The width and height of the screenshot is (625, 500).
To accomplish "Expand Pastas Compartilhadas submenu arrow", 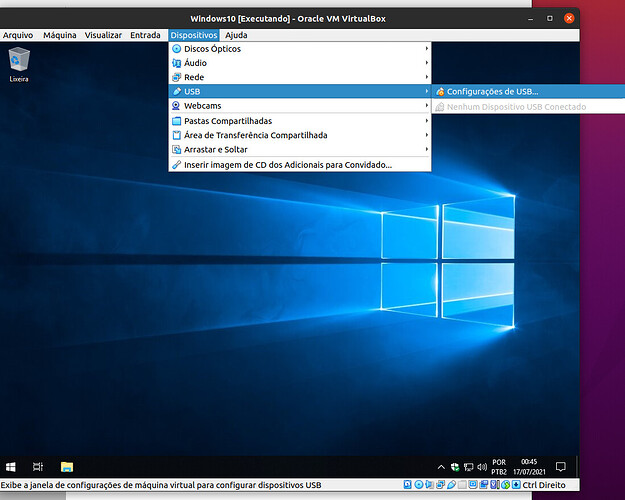I will 426,121.
